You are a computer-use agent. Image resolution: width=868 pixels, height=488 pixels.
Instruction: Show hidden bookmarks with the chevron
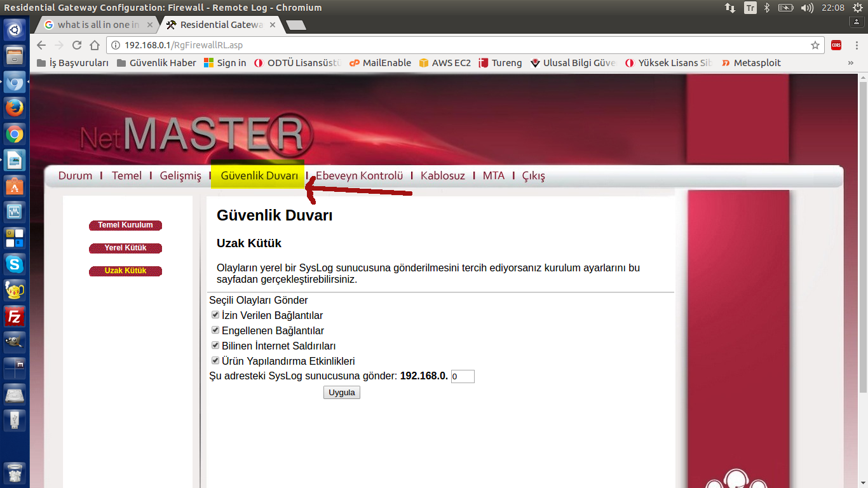coord(851,63)
